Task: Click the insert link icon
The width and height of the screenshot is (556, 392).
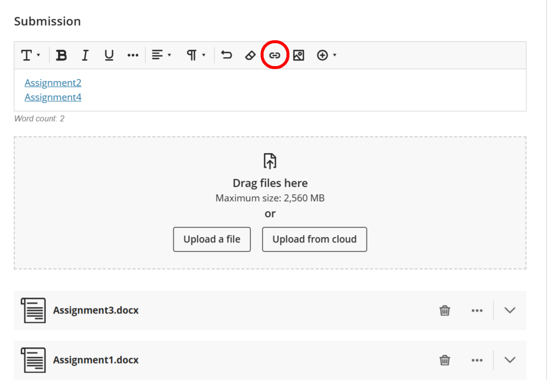Action: 275,55
